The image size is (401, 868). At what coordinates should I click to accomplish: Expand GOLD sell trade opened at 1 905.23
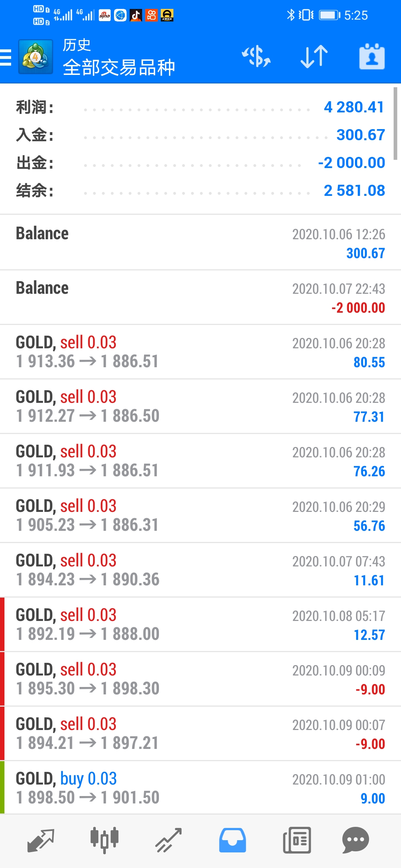(200, 515)
